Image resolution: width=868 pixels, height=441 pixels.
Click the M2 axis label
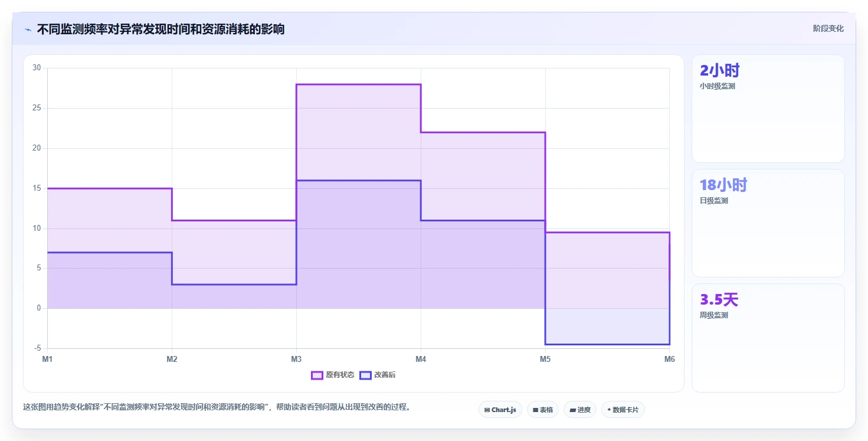[172, 359]
